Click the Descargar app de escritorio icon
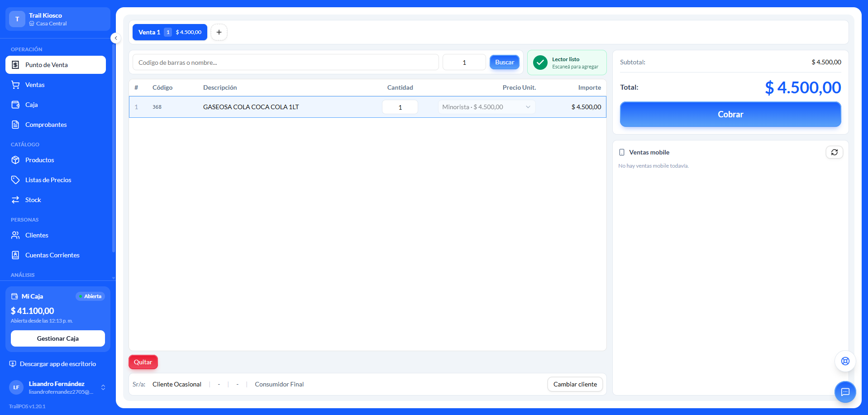 pos(13,364)
